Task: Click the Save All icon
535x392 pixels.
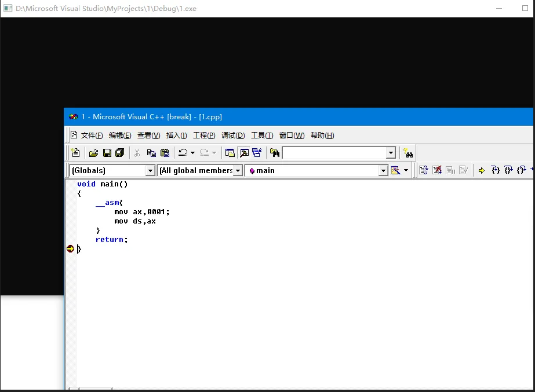Action: tap(119, 152)
